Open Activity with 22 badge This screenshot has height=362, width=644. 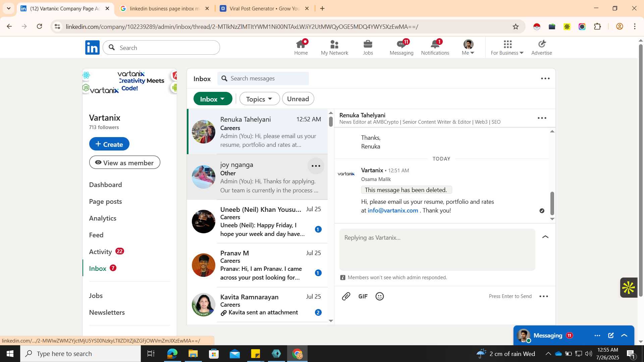[x=106, y=252]
